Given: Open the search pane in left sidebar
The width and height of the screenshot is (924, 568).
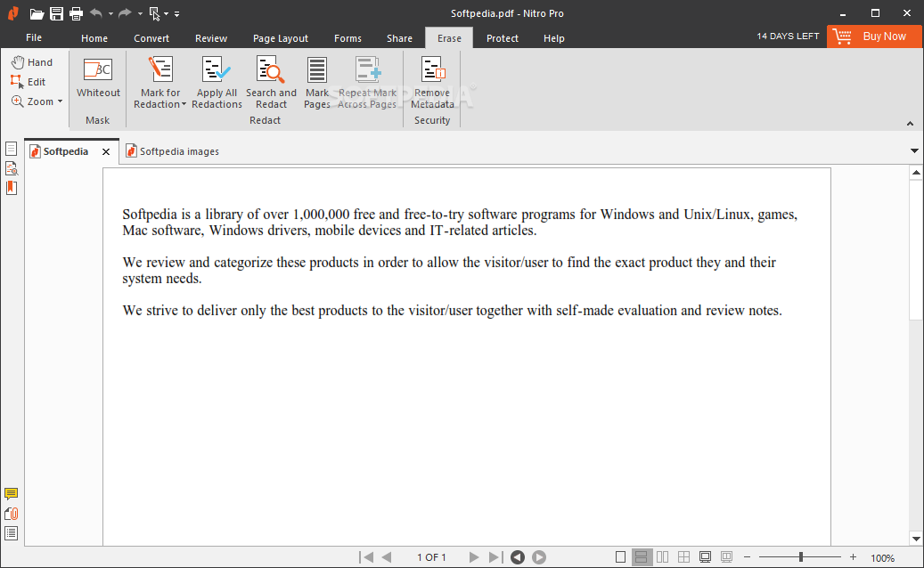Looking at the screenshot, I should tap(12, 168).
